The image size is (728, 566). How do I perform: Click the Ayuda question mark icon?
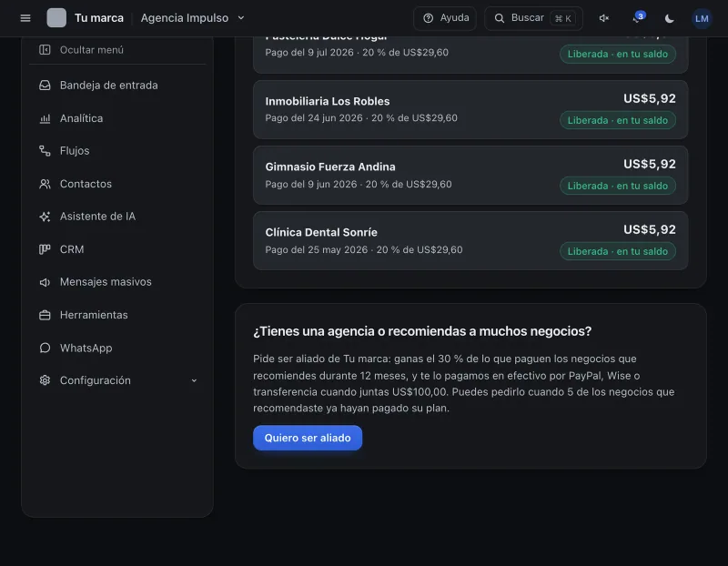[x=428, y=18]
